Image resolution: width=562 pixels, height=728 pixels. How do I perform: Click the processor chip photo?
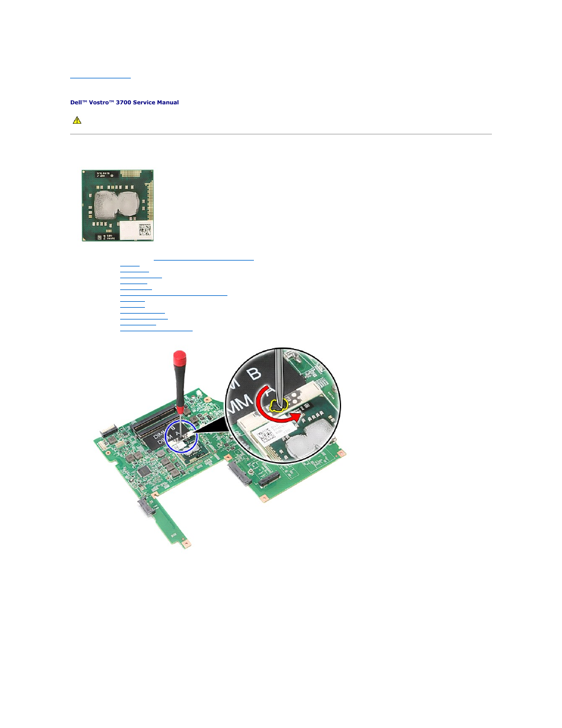tap(118, 206)
